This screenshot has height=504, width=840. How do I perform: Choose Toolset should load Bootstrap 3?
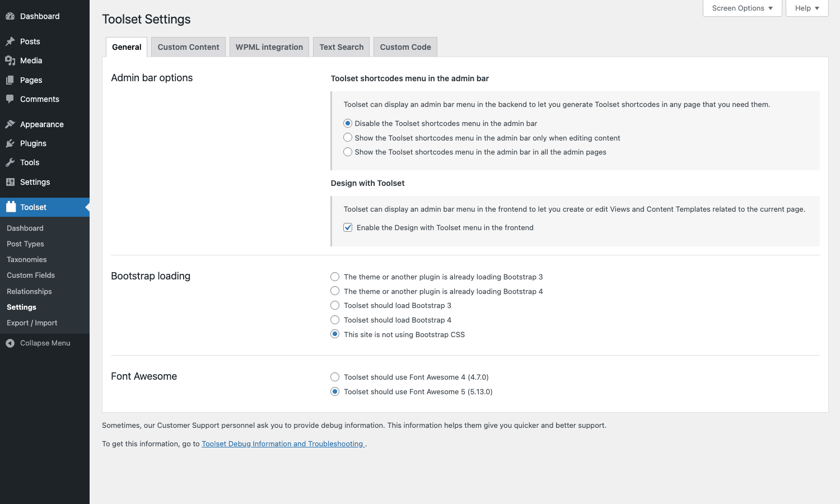pyautogui.click(x=335, y=305)
